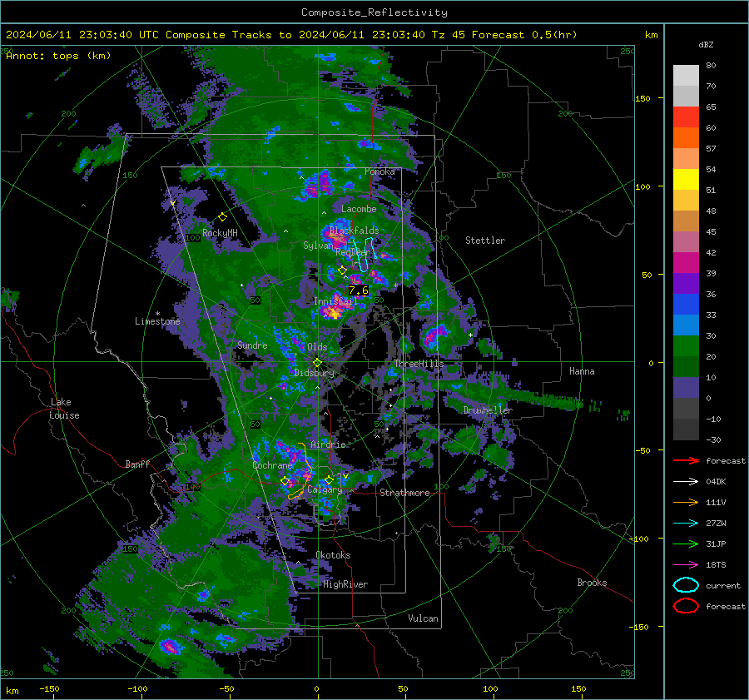This screenshot has height=700, width=749.
Task: Pick the light gray swatch between 80 and 70
Action: pyautogui.click(x=686, y=76)
